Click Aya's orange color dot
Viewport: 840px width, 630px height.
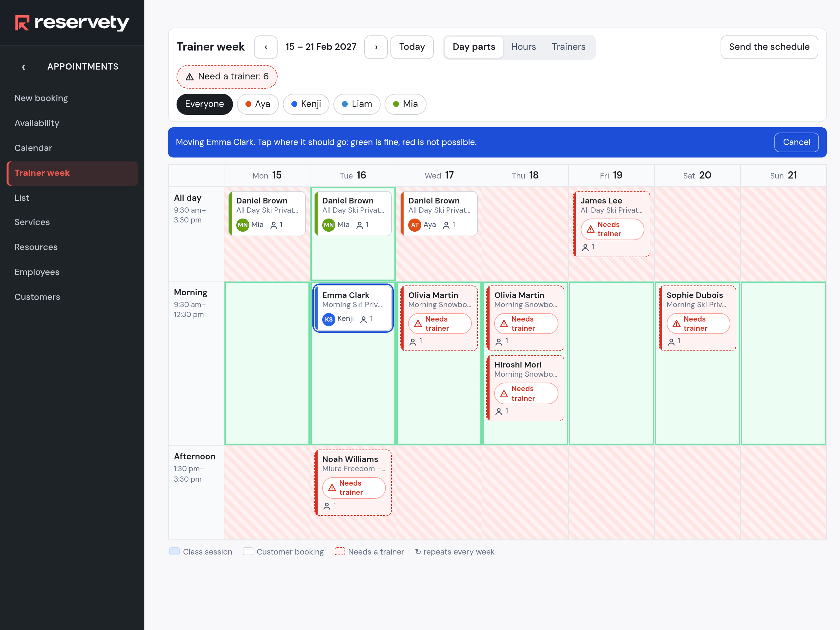click(x=248, y=104)
